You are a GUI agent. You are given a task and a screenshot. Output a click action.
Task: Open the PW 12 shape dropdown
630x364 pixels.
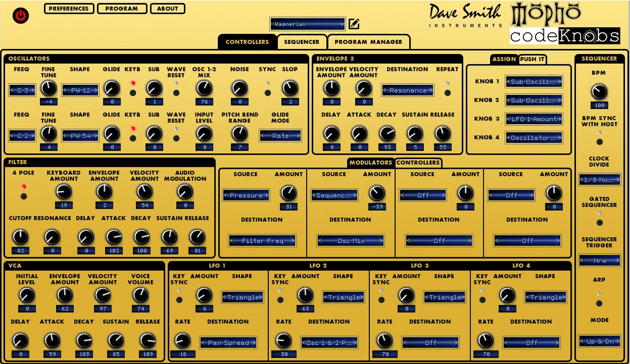[80, 90]
